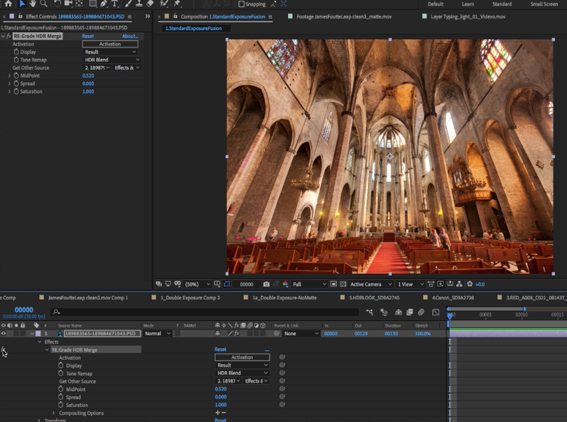Open the magnification (50%) dropdown
Screen dimensions: 567x422
click(x=198, y=284)
